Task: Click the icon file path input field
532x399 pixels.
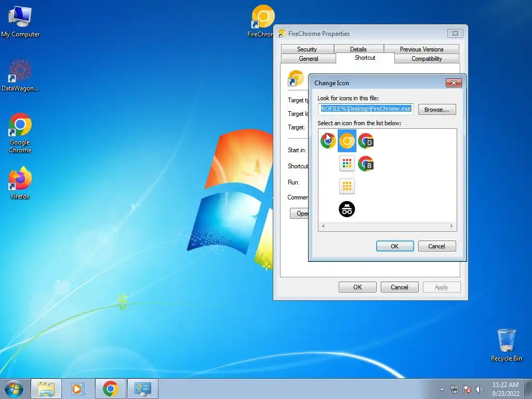Action: [366, 109]
